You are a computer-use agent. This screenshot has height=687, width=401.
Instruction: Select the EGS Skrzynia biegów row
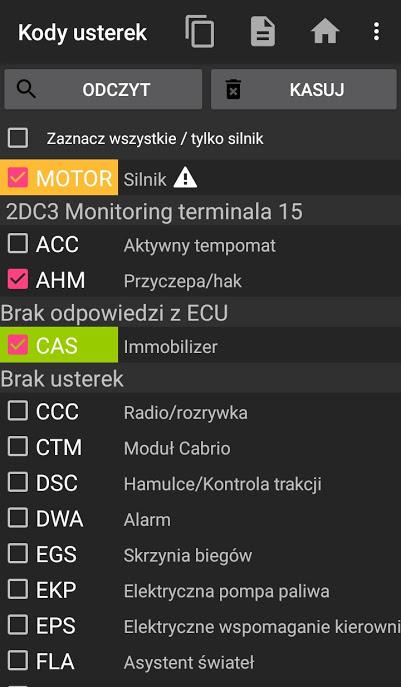tap(200, 555)
